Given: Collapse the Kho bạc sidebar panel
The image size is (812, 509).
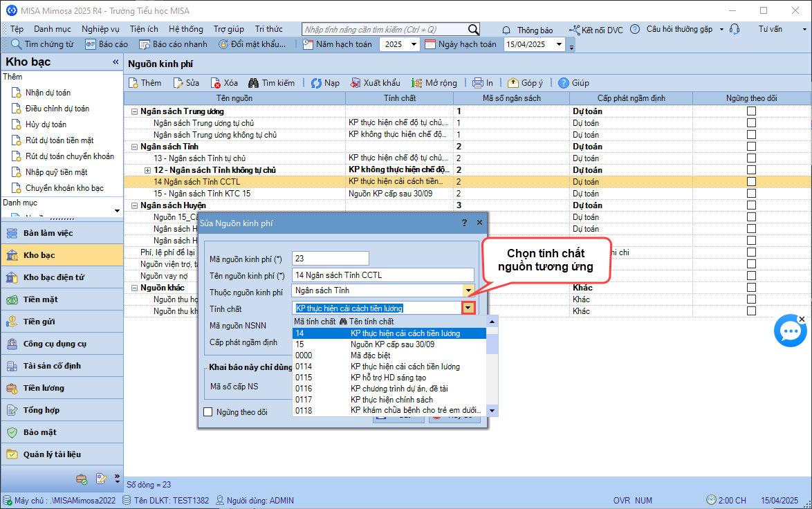Looking at the screenshot, I should tap(116, 62).
